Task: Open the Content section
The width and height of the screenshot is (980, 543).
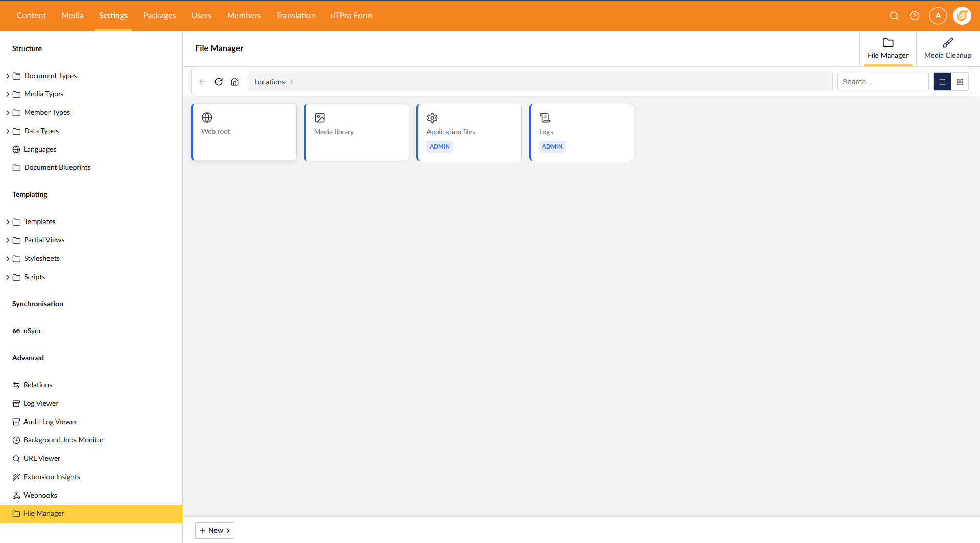Action: 31,16
